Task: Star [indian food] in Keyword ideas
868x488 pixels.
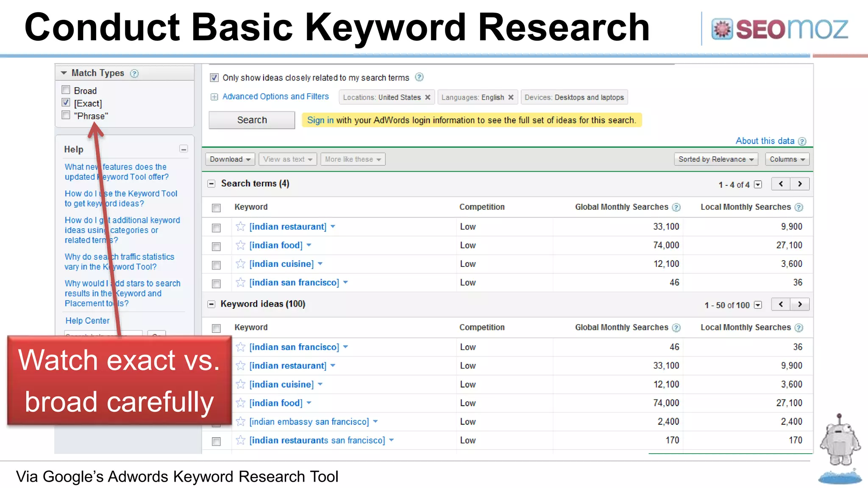Action: tap(240, 403)
